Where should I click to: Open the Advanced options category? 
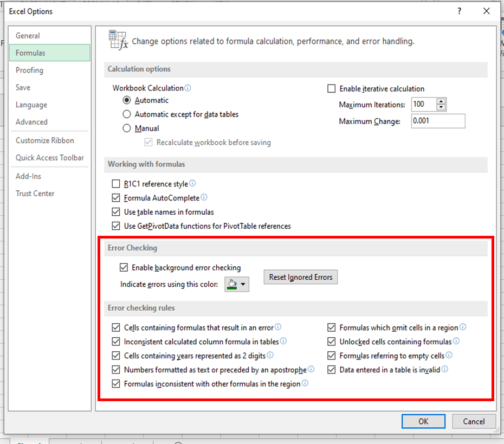49,122
